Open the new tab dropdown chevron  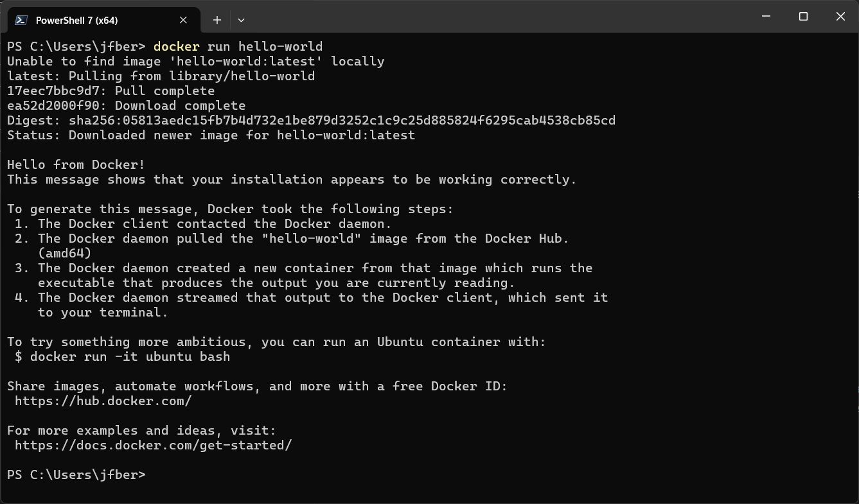[241, 20]
